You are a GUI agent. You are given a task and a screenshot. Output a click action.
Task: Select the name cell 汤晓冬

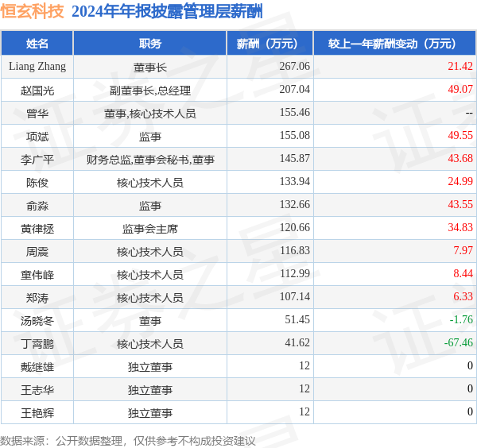point(37,321)
